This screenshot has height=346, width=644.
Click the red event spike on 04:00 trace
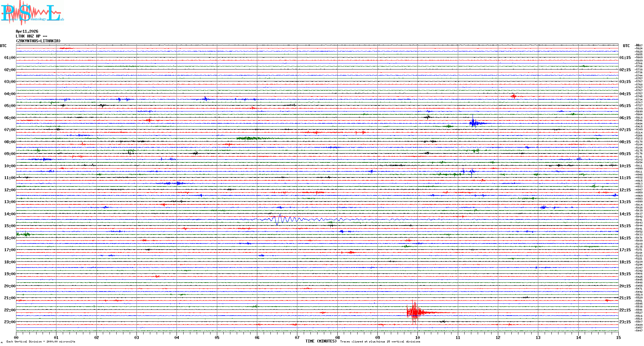coord(514,96)
